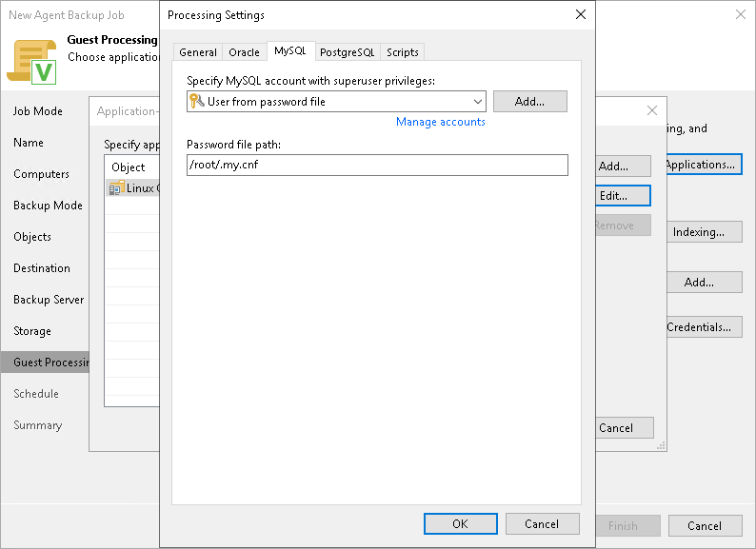
Task: Go to the Schedule wizard step
Action: click(x=36, y=394)
